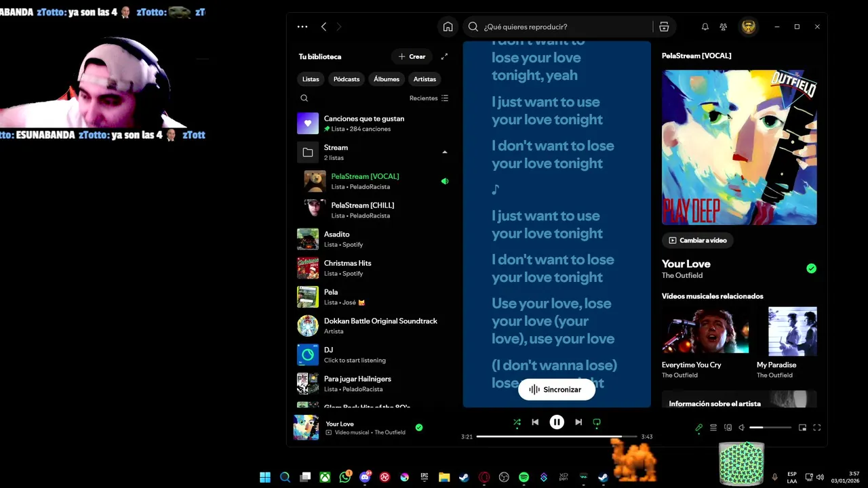The width and height of the screenshot is (868, 488).
Task: Open the Recientes sort dropdown
Action: pyautogui.click(x=429, y=98)
